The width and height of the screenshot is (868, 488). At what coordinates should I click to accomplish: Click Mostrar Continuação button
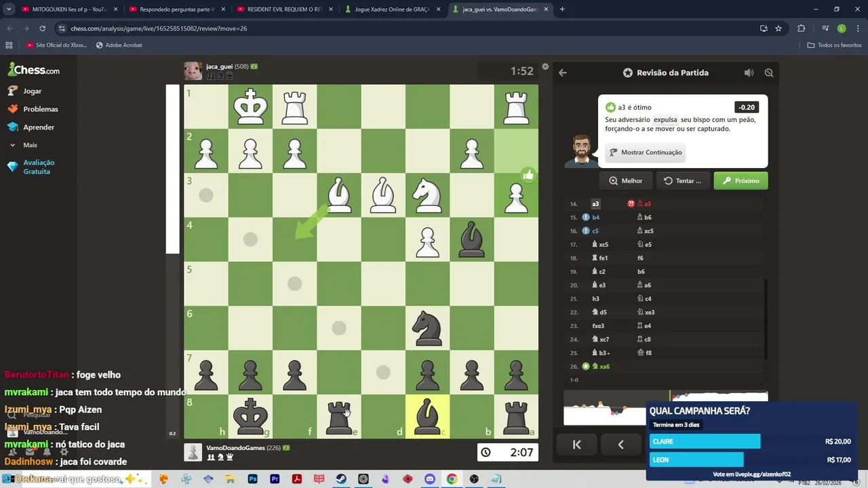(646, 152)
